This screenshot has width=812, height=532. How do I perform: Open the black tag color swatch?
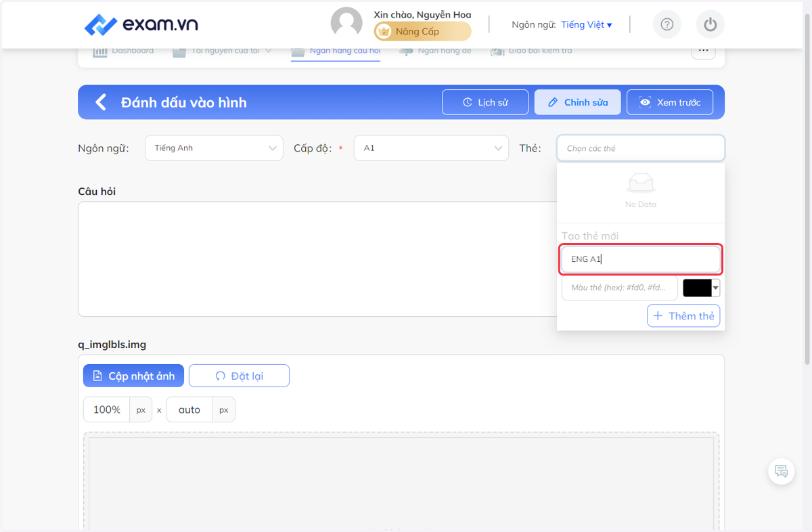tap(702, 288)
